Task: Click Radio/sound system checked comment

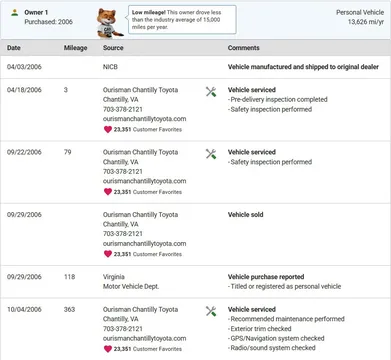Action: [272, 348]
